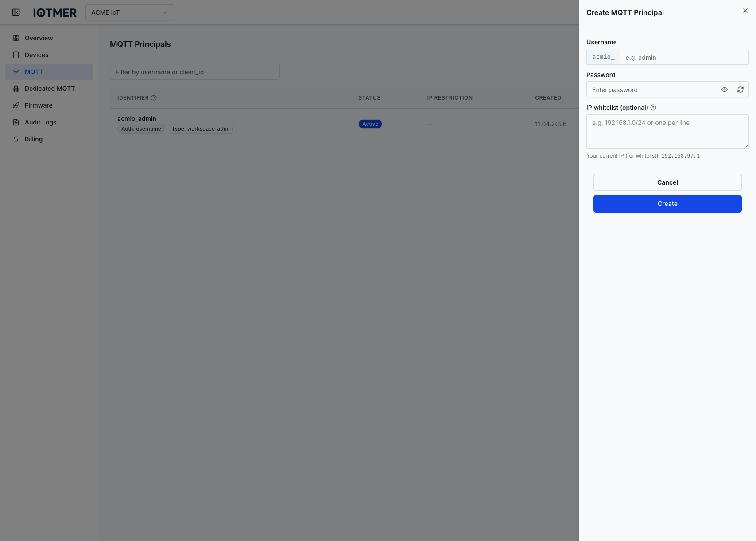Screen dimensions: 756x541
Task: Click the username or client_id filter field
Action: point(194,72)
